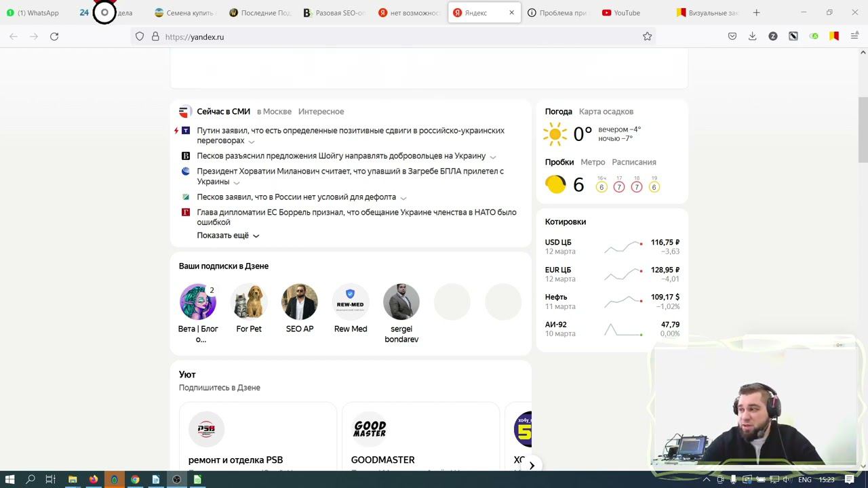This screenshot has height=488, width=868.
Task: Show hidden system tray icons
Action: [x=706, y=479]
